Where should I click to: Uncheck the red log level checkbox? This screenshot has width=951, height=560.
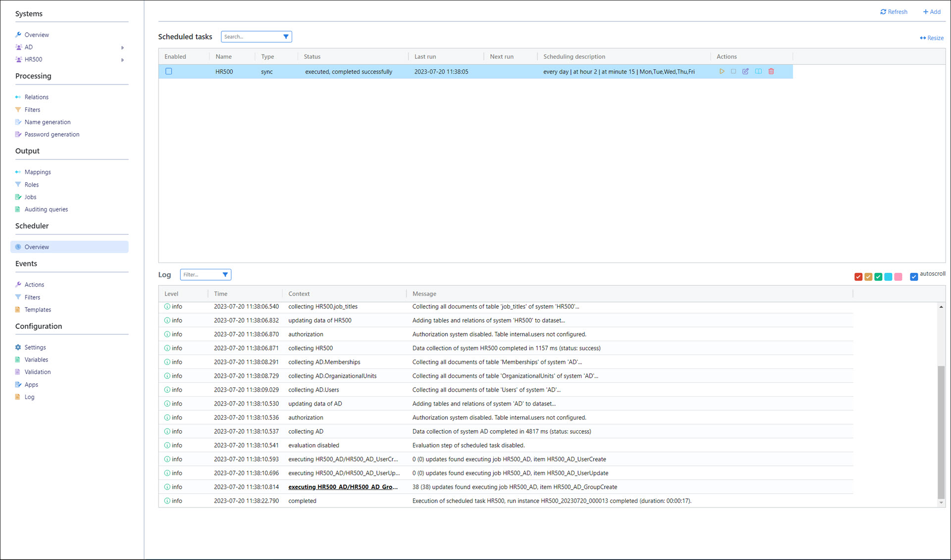858,277
